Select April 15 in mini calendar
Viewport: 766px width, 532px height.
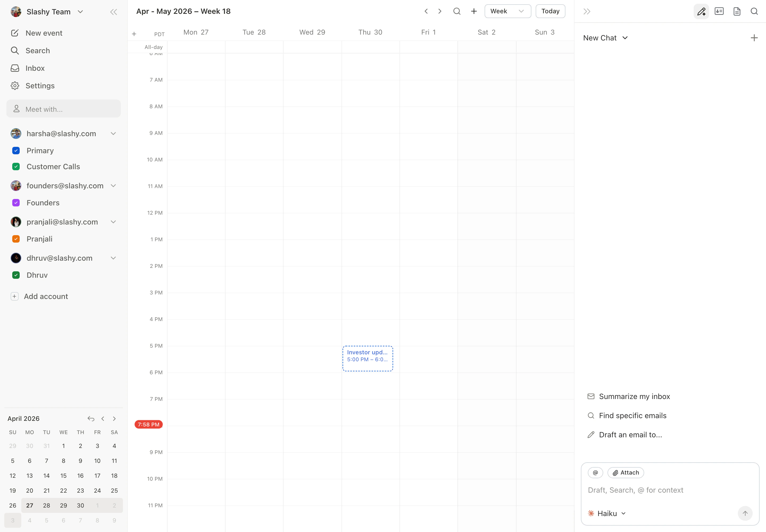63,476
